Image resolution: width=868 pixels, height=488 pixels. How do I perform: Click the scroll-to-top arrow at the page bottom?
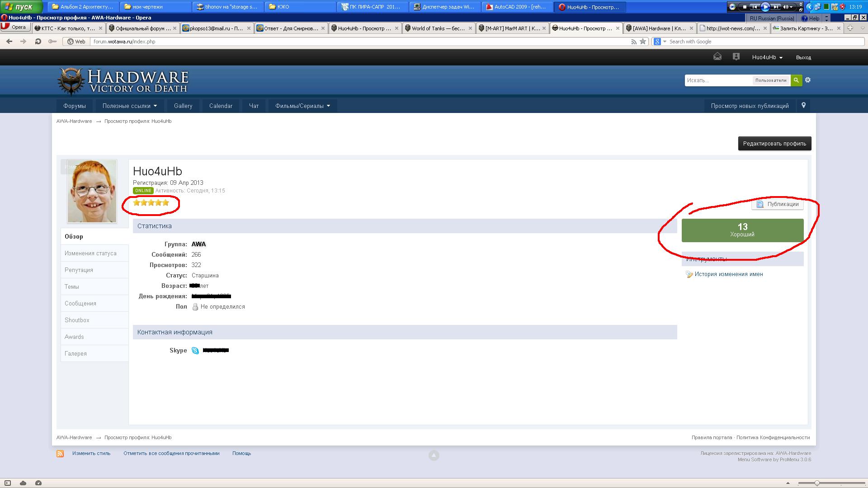pyautogui.click(x=434, y=455)
